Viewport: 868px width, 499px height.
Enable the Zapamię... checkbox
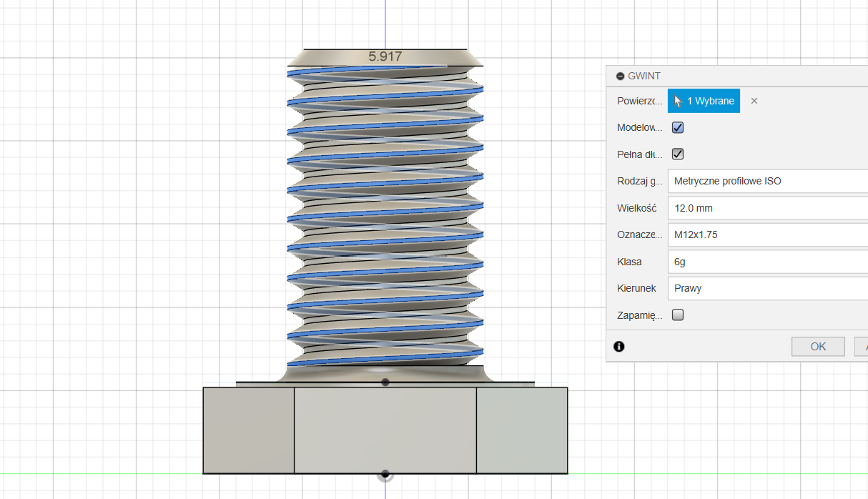(678, 315)
